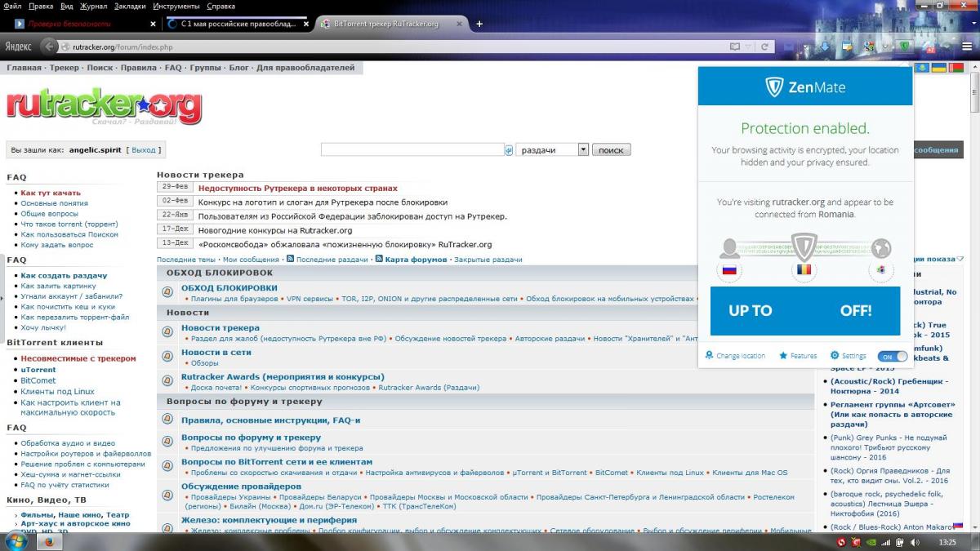Toggle reader view book icon
Viewport: 980px width, 551px height.
tap(736, 47)
